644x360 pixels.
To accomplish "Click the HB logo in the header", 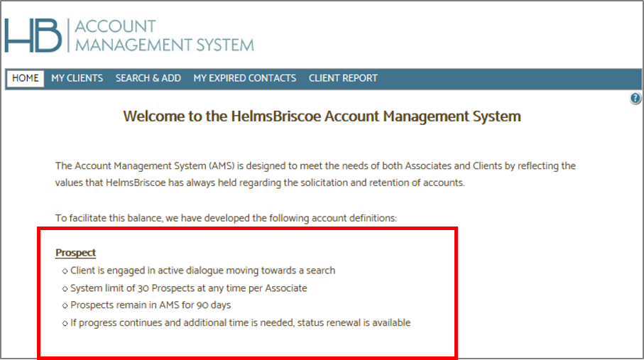I will coord(33,35).
